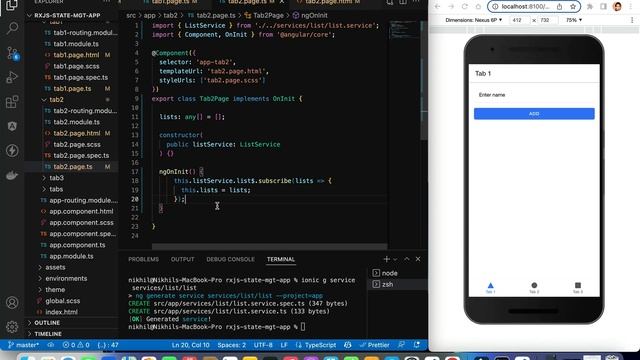Open app.component.ts in the explorer
Screen dimensions: 640x360
[77, 245]
